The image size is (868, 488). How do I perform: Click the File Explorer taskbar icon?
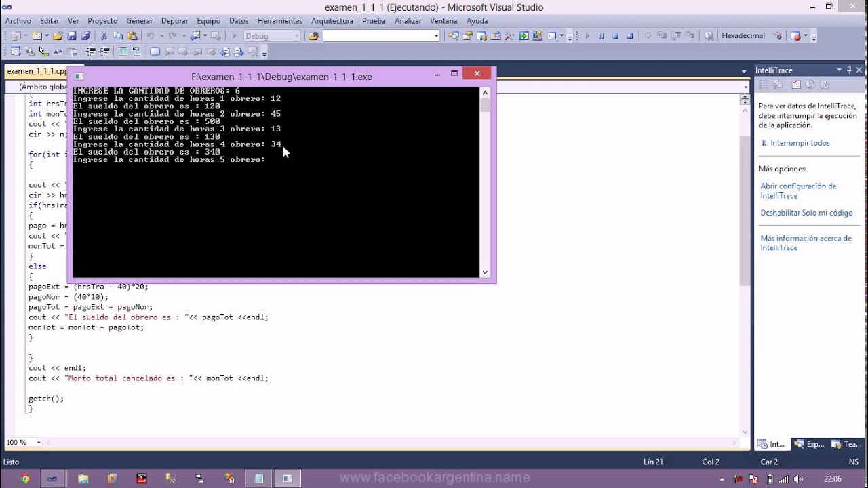pyautogui.click(x=83, y=479)
